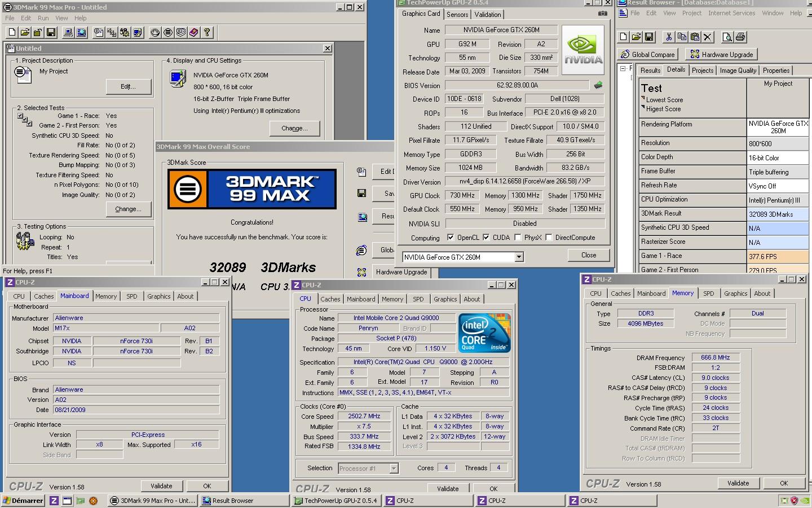Open the GPU selection dropdown in GPU-Z
Viewport: 812px width, 508px height.
pos(519,257)
